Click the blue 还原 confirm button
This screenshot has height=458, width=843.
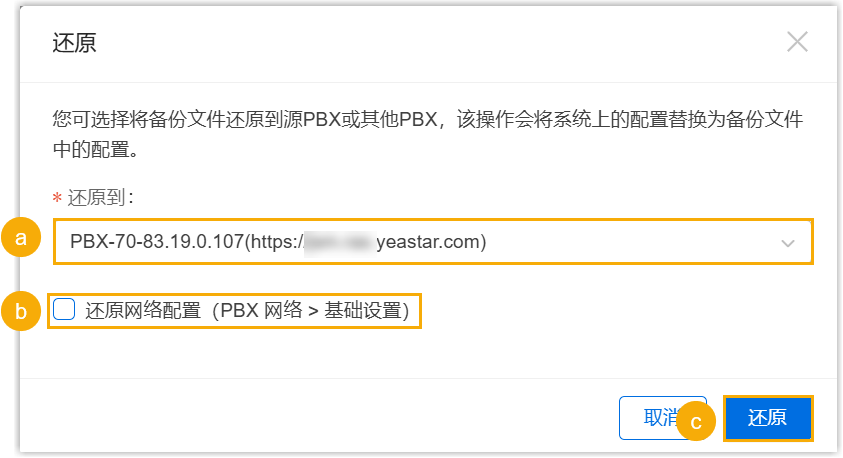pyautogui.click(x=768, y=418)
